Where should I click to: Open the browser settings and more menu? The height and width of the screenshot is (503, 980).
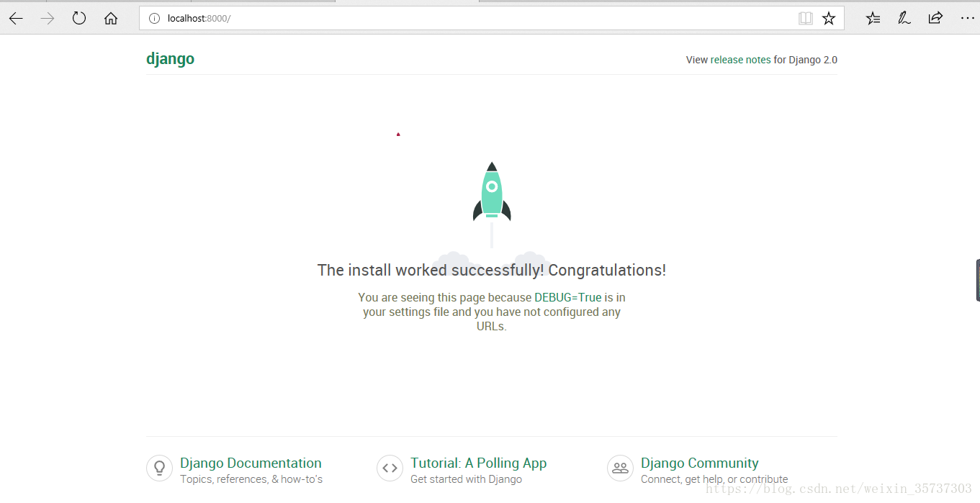coord(967,19)
